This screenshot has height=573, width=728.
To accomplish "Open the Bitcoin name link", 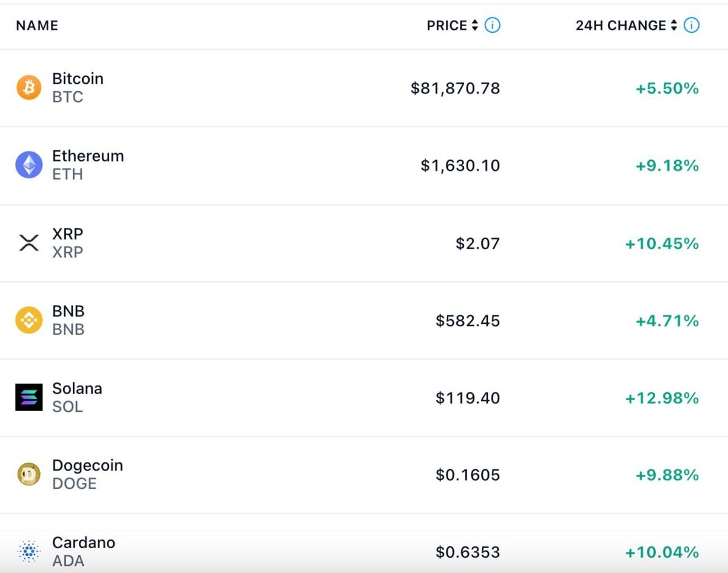I will pyautogui.click(x=78, y=79).
